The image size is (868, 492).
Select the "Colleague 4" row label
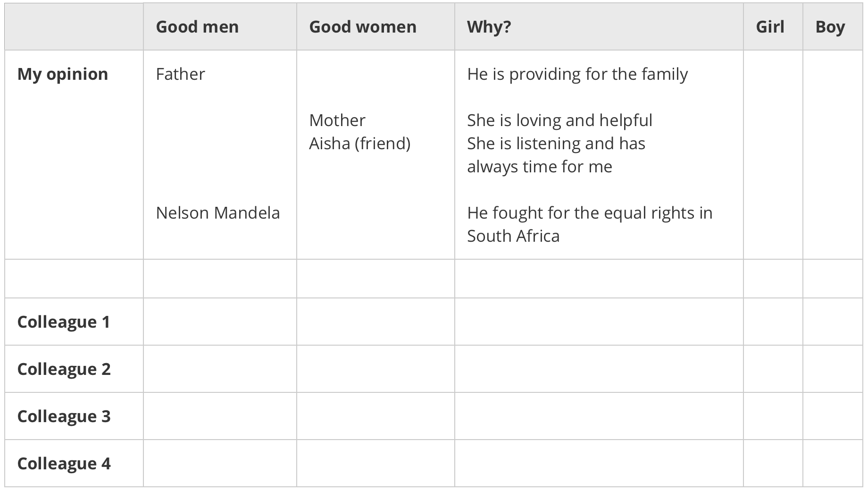coord(64,464)
